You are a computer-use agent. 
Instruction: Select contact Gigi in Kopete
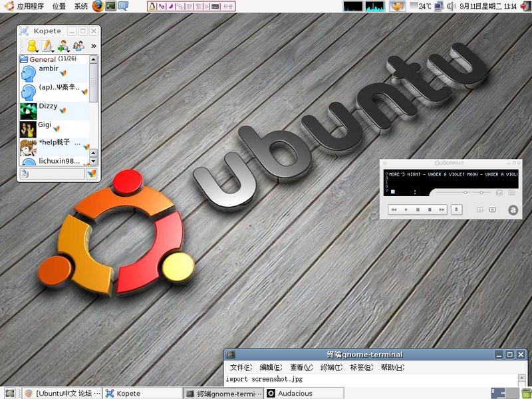[x=55, y=129]
